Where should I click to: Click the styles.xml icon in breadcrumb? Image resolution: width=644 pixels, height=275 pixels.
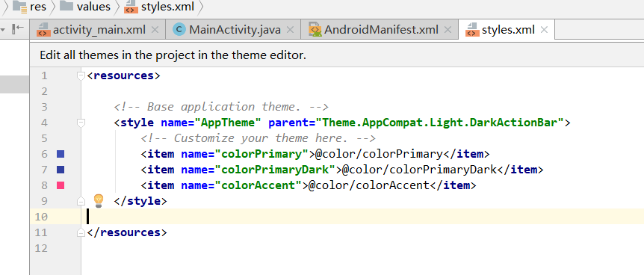point(131,7)
